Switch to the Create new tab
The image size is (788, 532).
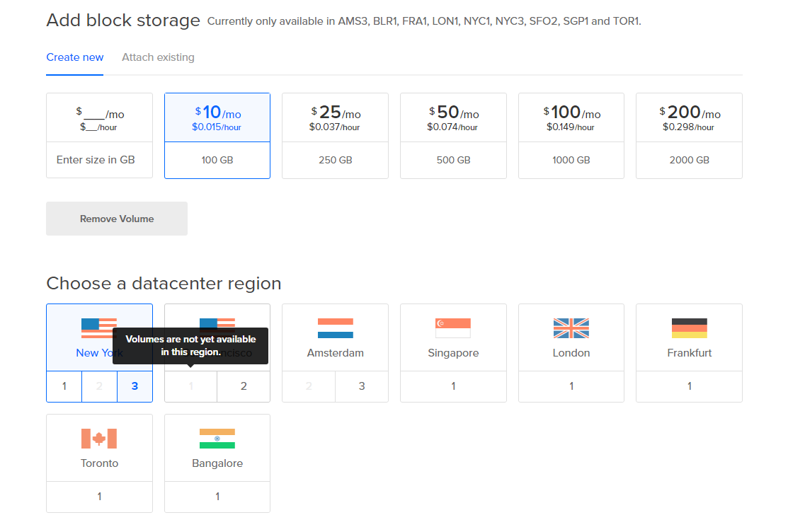pos(74,57)
